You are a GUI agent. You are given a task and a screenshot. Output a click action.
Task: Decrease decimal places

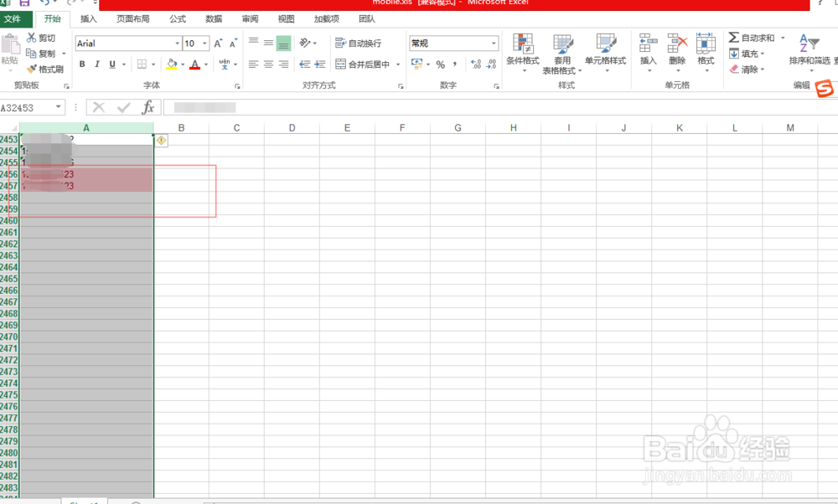tap(491, 64)
